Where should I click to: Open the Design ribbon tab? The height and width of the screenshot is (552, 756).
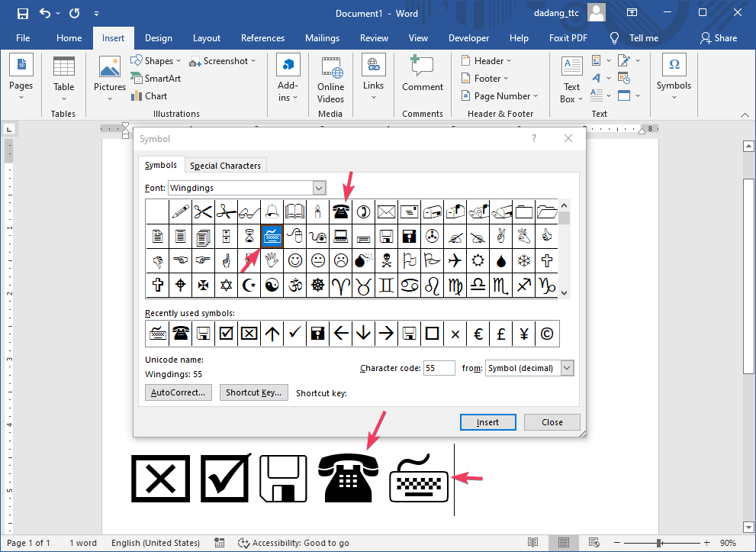(x=158, y=37)
